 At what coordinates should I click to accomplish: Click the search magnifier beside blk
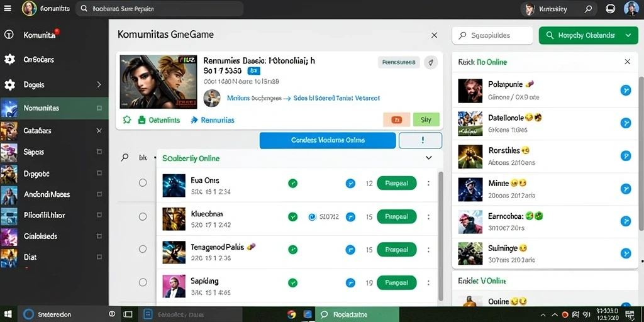(125, 157)
